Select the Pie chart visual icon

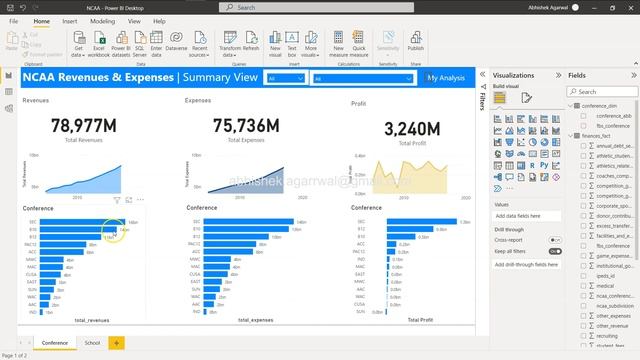click(x=533, y=142)
